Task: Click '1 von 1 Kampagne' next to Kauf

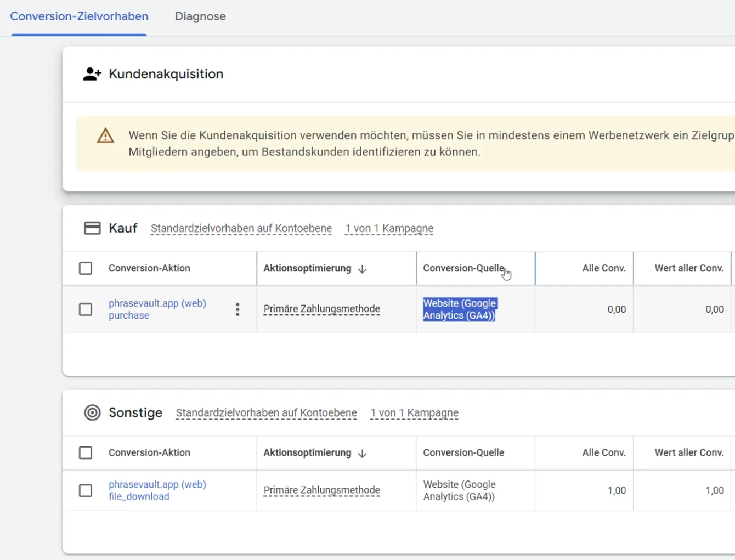Action: point(389,228)
